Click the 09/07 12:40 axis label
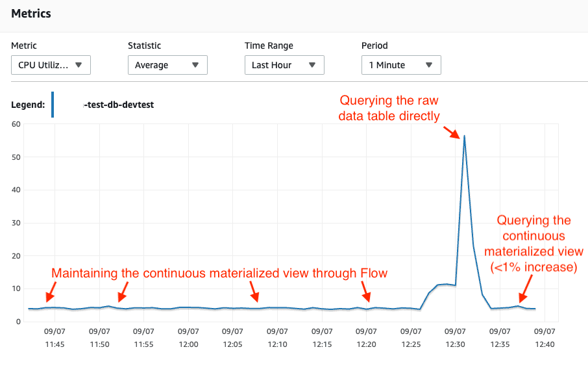Viewport: 588px width, 371px height. [x=545, y=338]
